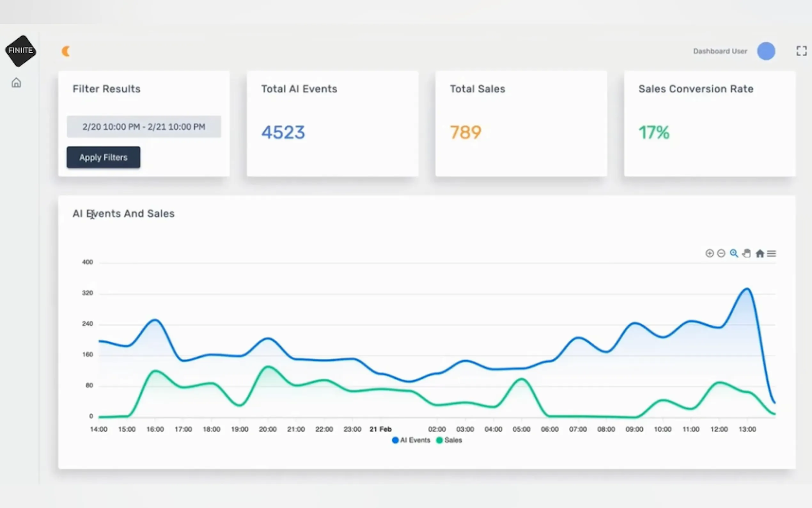Click the 17% conversion rate figure
This screenshot has height=508, width=812.
tap(653, 132)
